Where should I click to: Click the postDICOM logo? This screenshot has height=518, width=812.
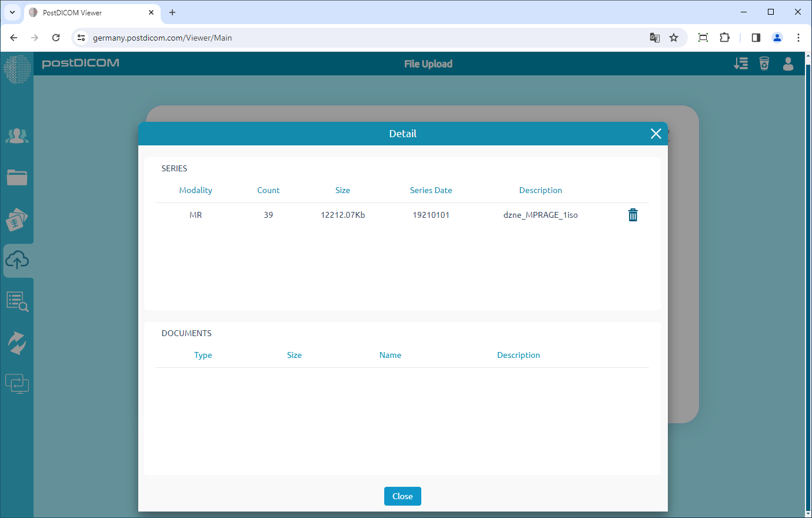coord(81,64)
